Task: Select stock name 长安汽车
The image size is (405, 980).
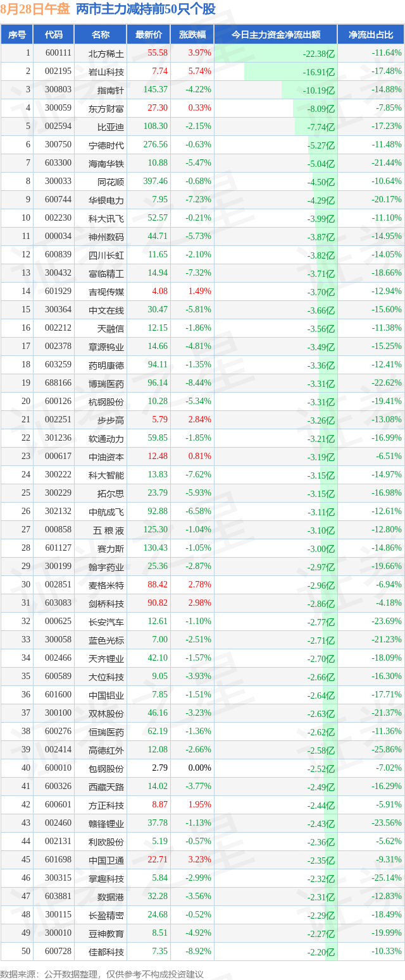Action: [x=106, y=622]
